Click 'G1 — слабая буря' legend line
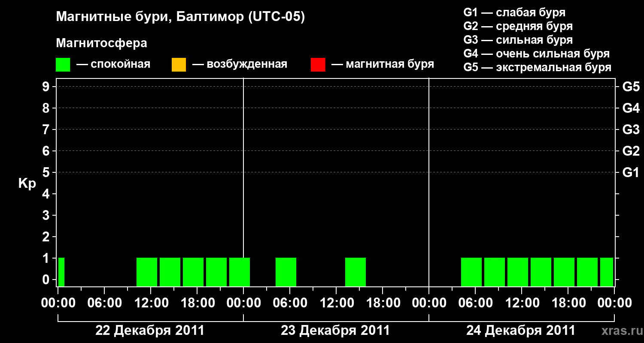Image resolution: width=644 pixels, height=343 pixels. click(514, 12)
